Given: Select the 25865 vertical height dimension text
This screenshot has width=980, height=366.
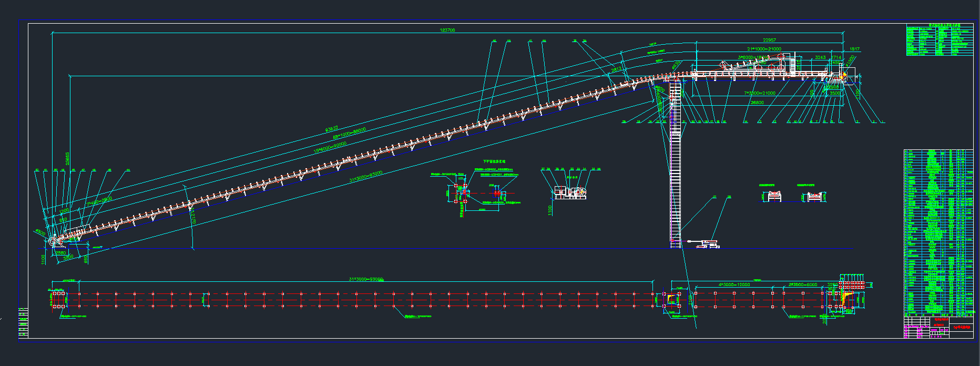Looking at the screenshot, I should coord(67,159).
